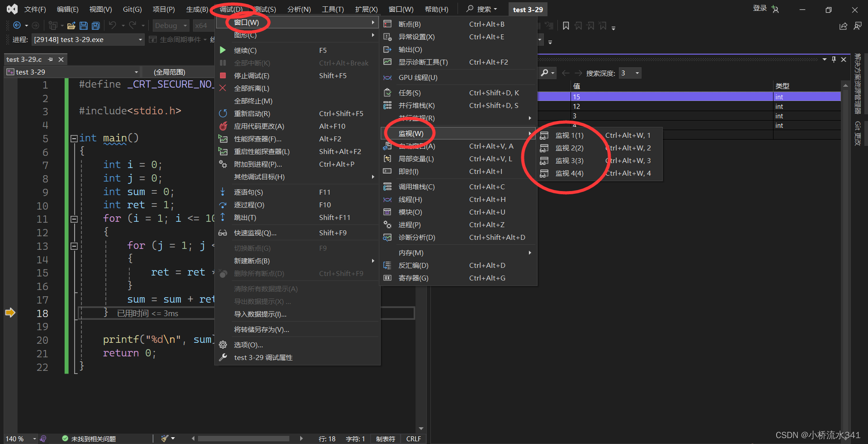This screenshot has height=444, width=868.
Task: Select 监视 1(1) from the submenu
Action: (x=599, y=135)
